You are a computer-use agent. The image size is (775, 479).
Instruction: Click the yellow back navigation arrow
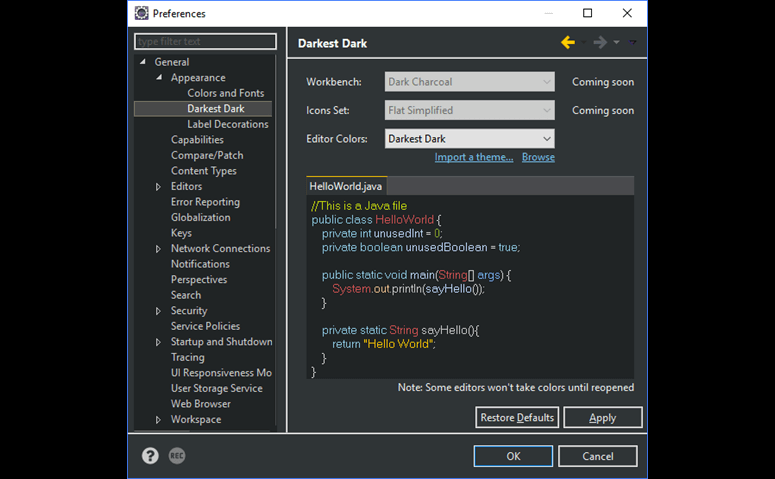tap(568, 43)
